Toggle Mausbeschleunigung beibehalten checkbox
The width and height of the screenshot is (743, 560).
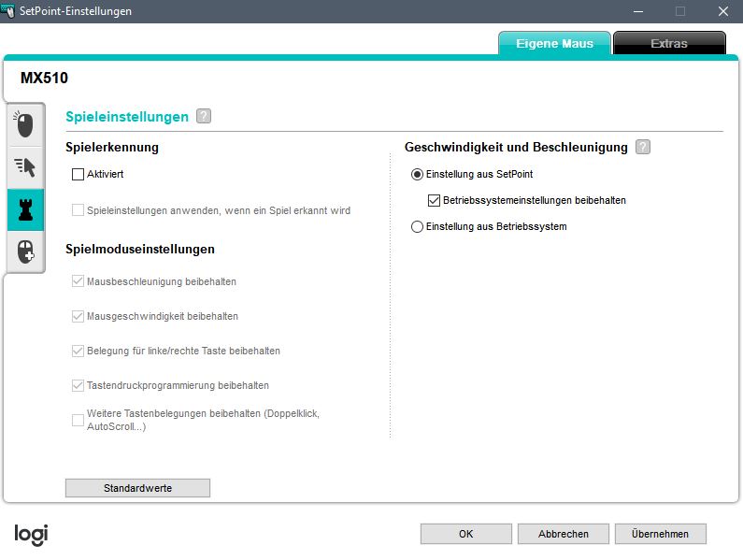pyautogui.click(x=78, y=281)
